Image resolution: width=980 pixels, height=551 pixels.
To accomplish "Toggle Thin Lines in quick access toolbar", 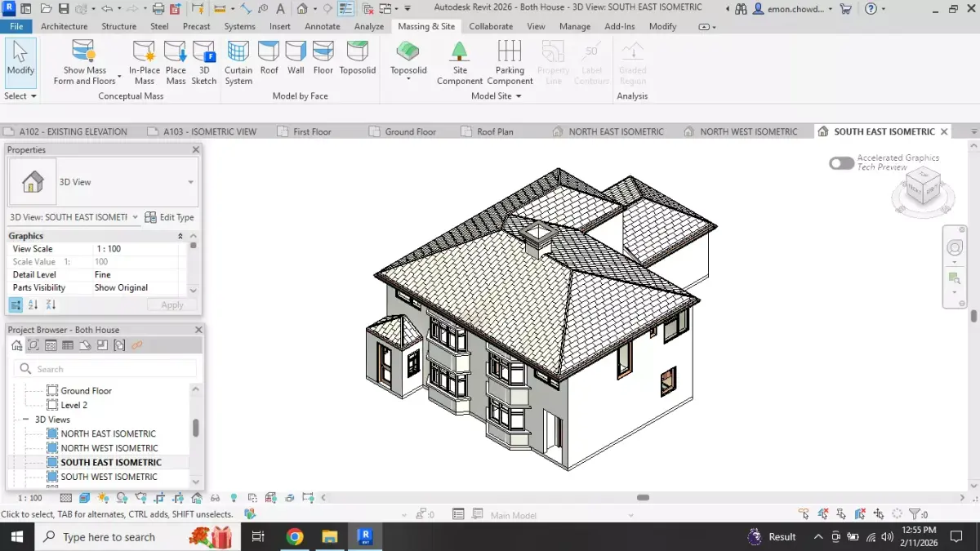I will click(x=346, y=9).
